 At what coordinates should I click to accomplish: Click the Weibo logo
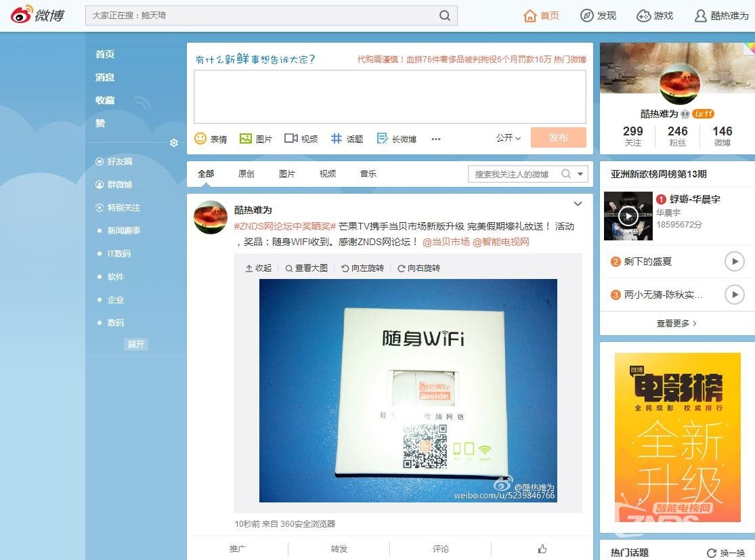pos(37,15)
